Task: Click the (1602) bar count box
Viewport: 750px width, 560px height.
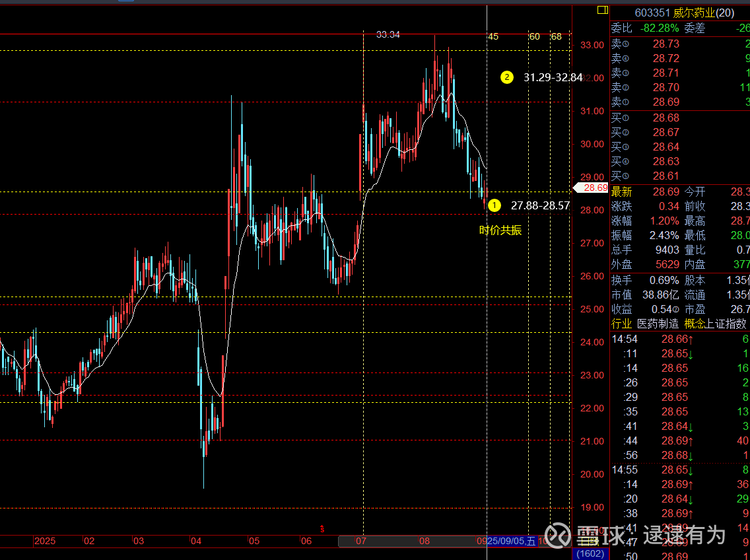Action: pos(590,554)
